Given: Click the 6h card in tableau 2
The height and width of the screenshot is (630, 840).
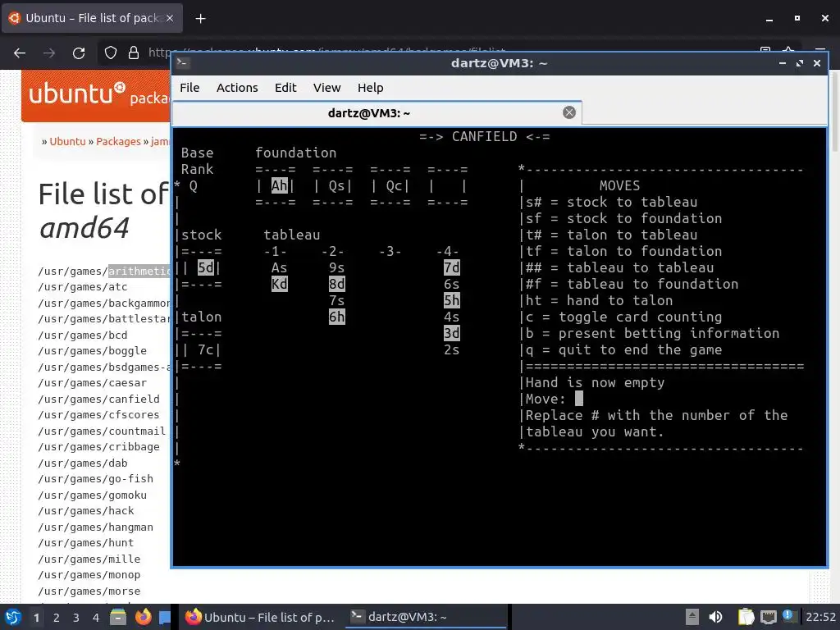Looking at the screenshot, I should coord(336,317).
